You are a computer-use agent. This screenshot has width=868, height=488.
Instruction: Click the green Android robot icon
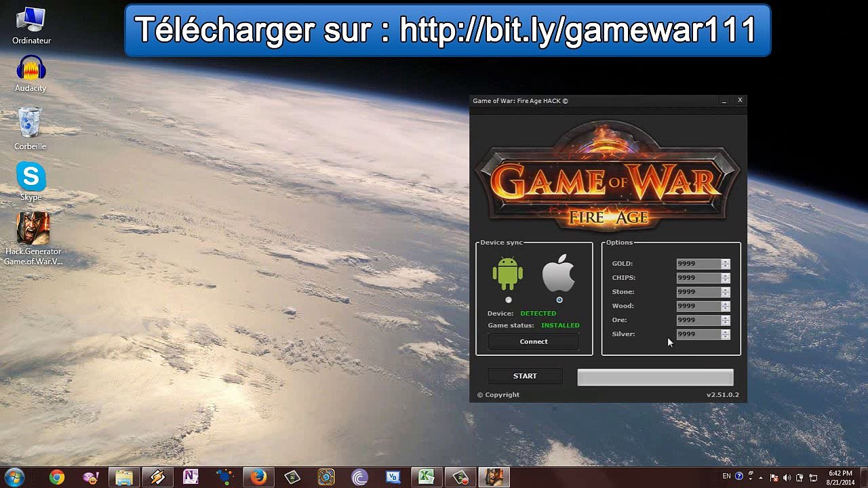click(508, 273)
